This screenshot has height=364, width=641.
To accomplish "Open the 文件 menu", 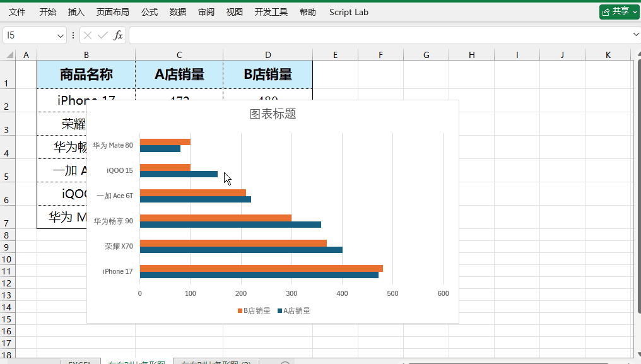I will coord(17,12).
